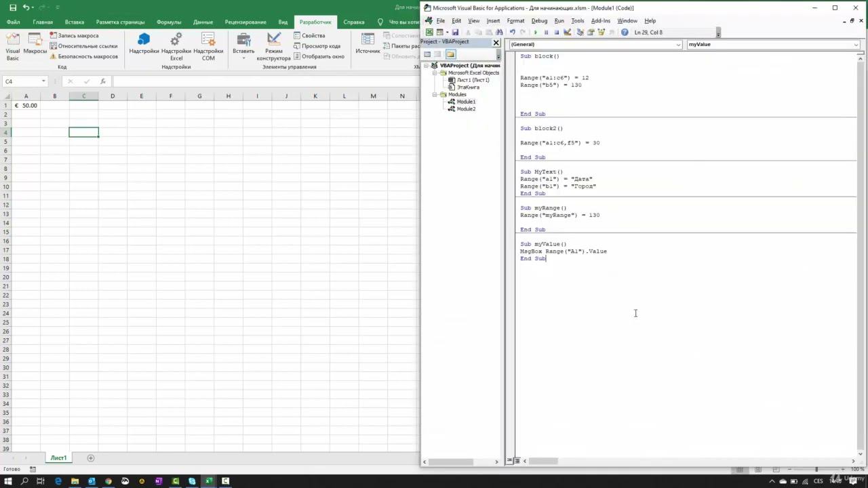Click the Reset (stop) button in VBA toolbar
The width and height of the screenshot is (868, 488).
pyautogui.click(x=557, y=32)
